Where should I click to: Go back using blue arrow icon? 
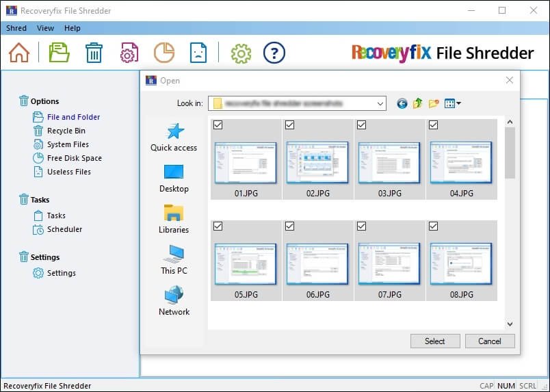pyautogui.click(x=402, y=103)
